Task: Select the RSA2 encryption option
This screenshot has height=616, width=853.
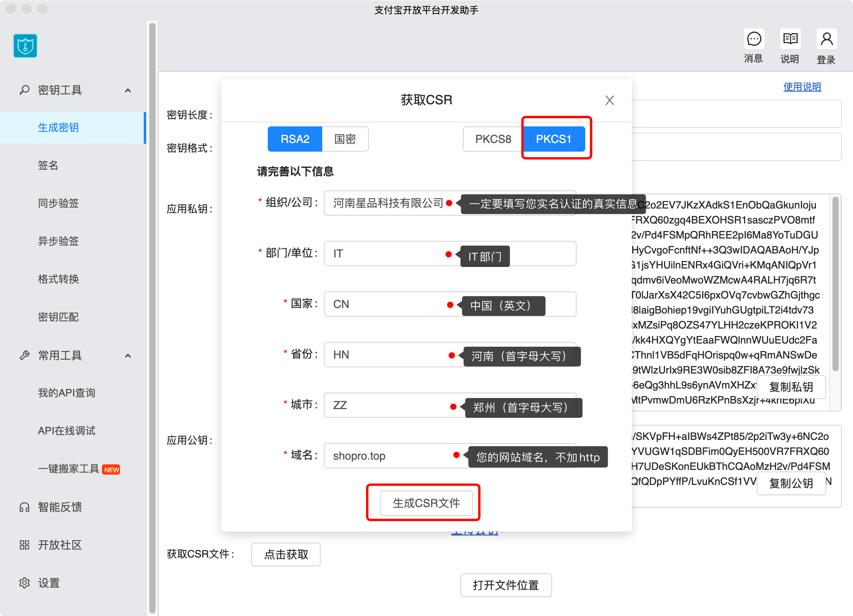Action: (295, 139)
